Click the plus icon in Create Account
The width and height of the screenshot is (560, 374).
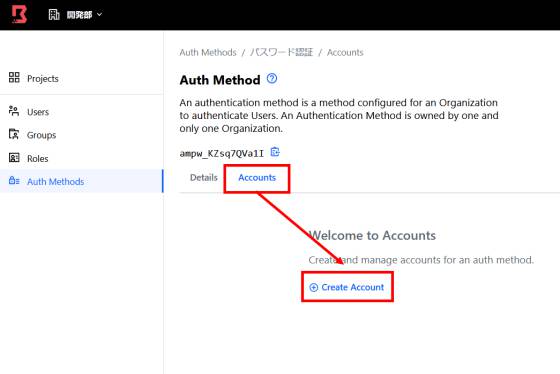(314, 288)
